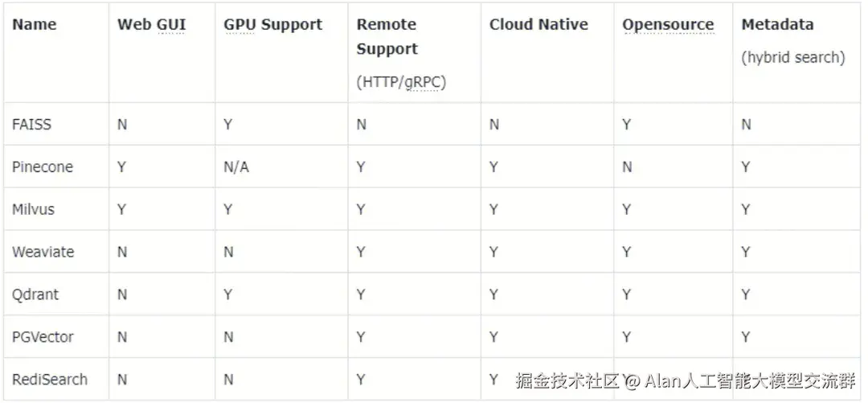868x403 pixels.
Task: Click the Name column header
Action: tap(35, 24)
